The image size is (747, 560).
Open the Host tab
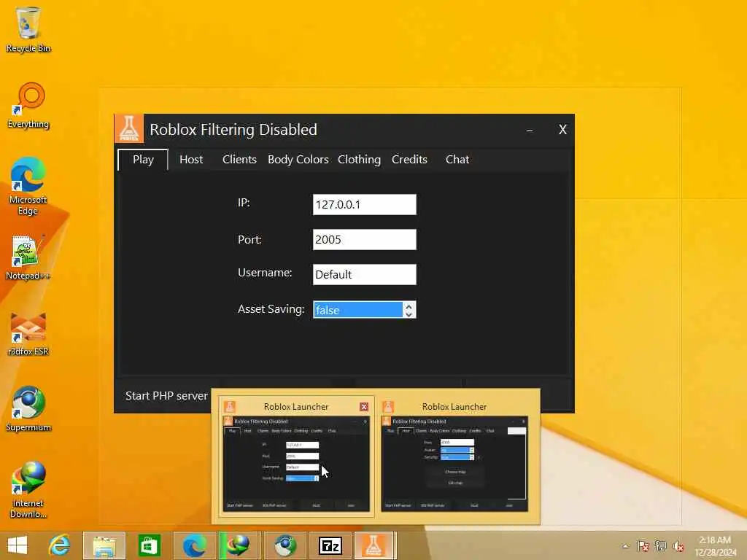coord(191,160)
